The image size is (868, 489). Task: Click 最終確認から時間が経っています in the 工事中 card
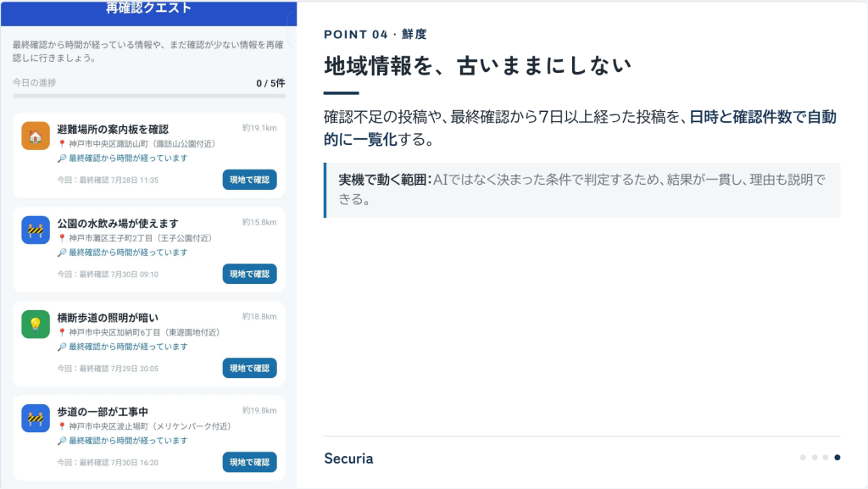pos(128,441)
